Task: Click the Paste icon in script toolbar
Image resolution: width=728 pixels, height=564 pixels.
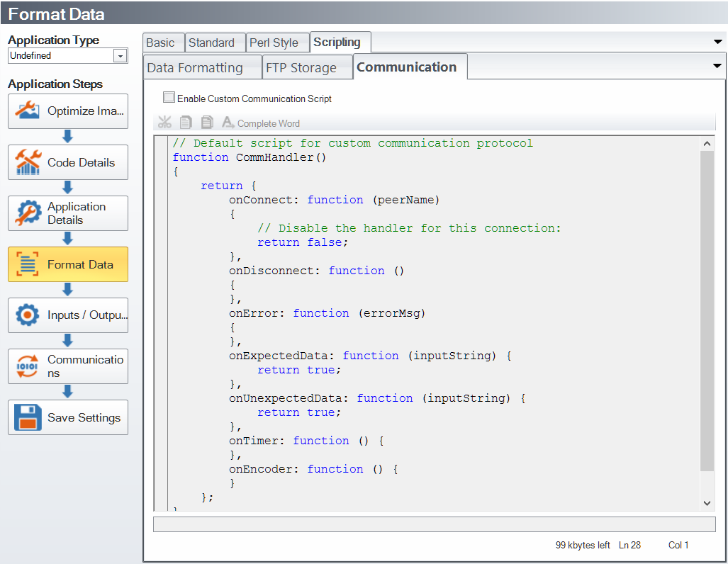Action: coord(207,123)
